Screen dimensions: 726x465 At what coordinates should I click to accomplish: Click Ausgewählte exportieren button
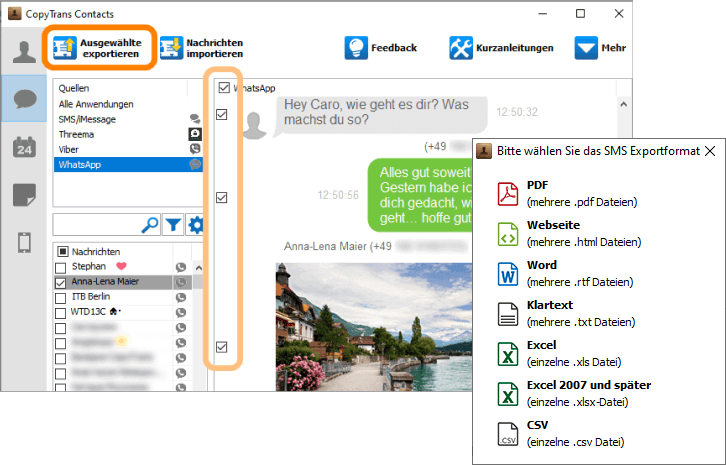[x=99, y=48]
